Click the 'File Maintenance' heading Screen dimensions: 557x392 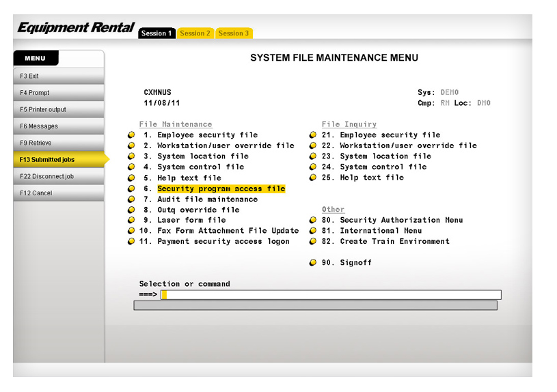[176, 124]
